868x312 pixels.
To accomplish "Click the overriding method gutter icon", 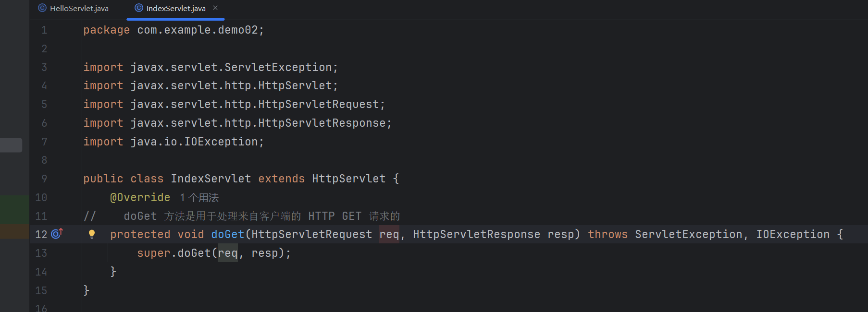I will [57, 234].
